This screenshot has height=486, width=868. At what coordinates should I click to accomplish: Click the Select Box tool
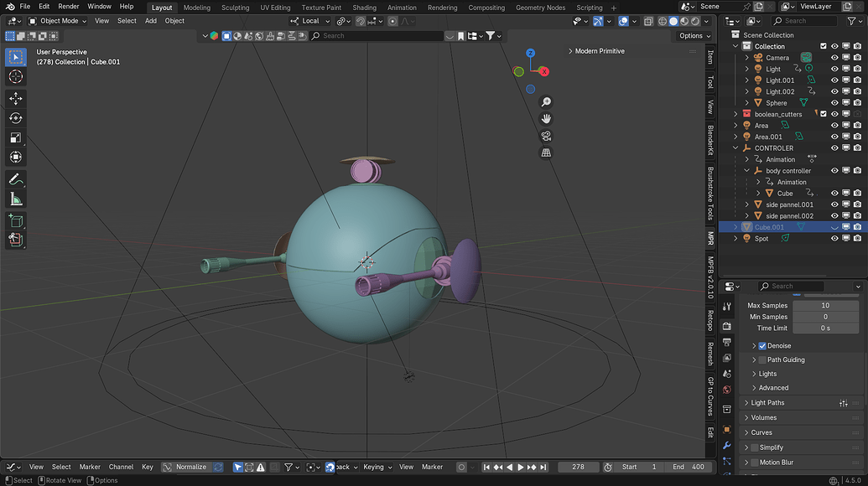[x=15, y=58]
